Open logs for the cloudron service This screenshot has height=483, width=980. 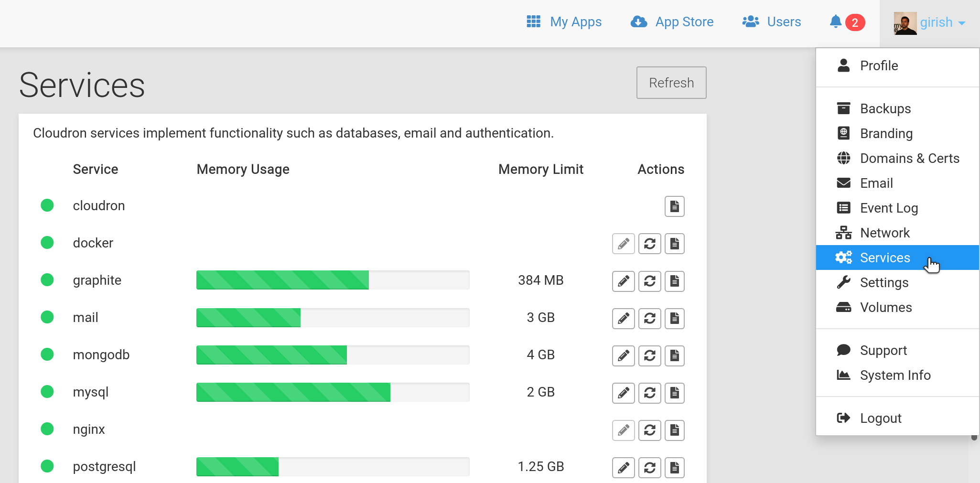pyautogui.click(x=674, y=206)
